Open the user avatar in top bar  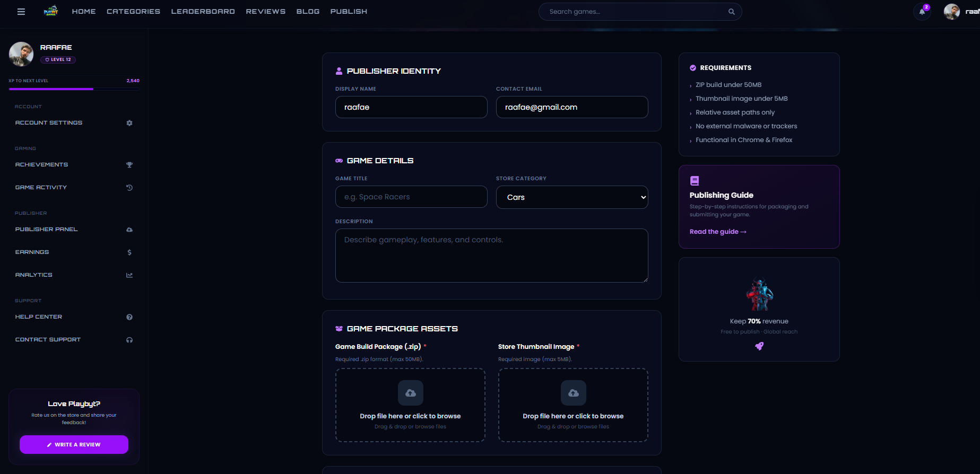click(x=952, y=12)
